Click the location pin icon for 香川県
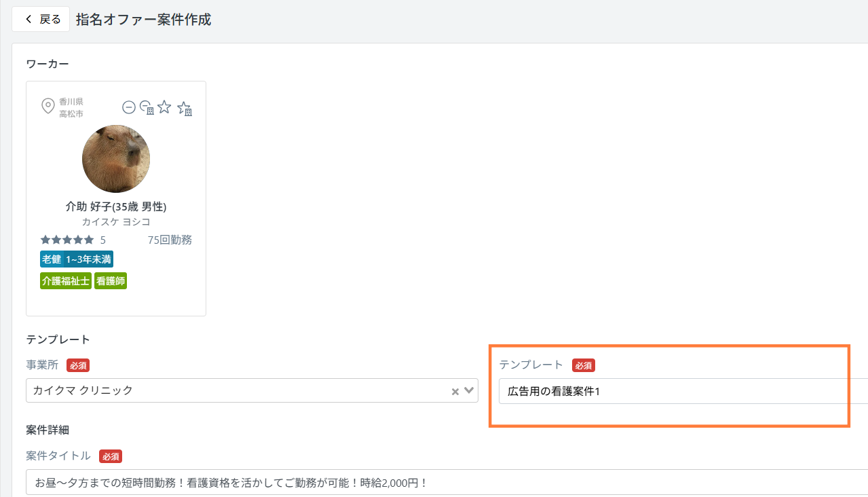868x497 pixels. (48, 107)
